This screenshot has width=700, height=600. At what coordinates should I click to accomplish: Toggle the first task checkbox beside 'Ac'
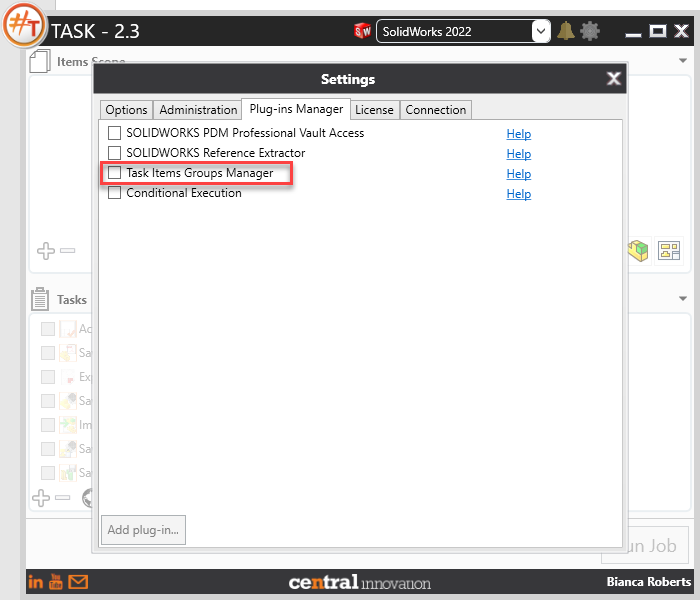[48, 329]
